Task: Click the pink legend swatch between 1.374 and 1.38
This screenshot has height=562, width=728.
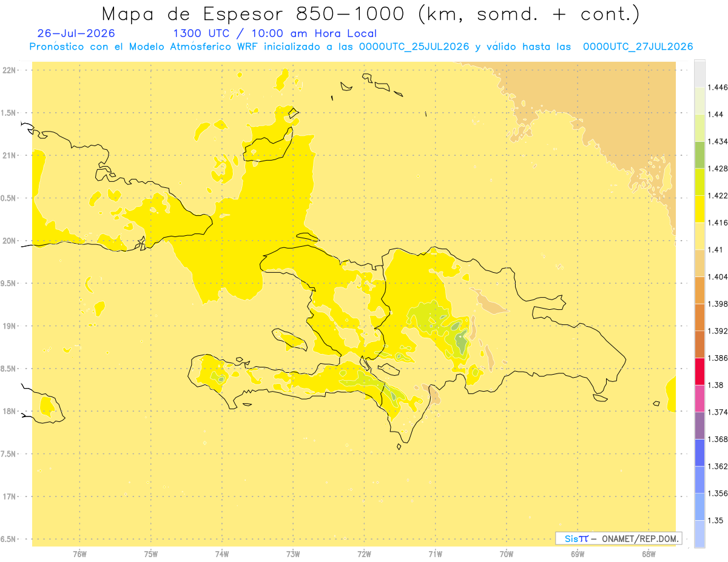Action: [699, 398]
